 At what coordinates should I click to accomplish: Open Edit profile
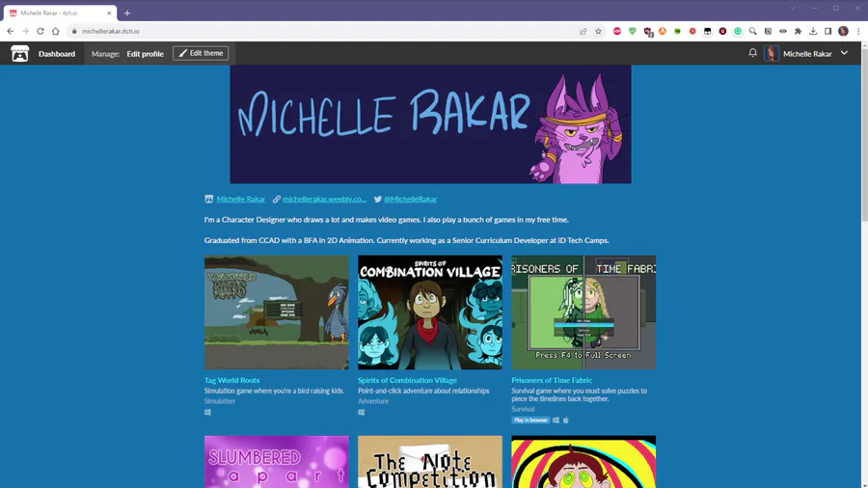click(x=145, y=54)
